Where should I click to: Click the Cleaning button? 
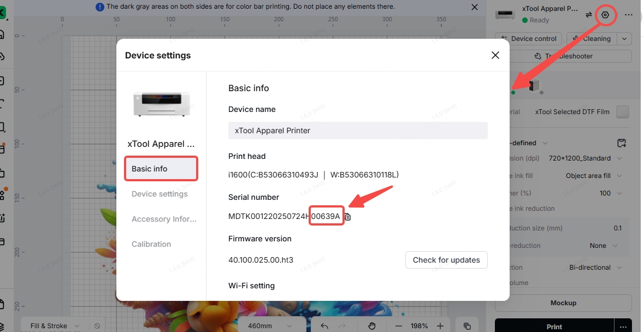tap(592, 39)
